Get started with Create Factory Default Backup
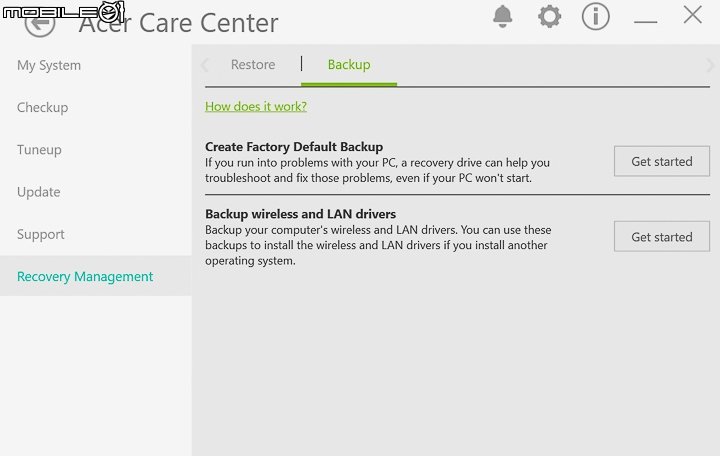Screen dimensions: 720x456 tap(662, 161)
